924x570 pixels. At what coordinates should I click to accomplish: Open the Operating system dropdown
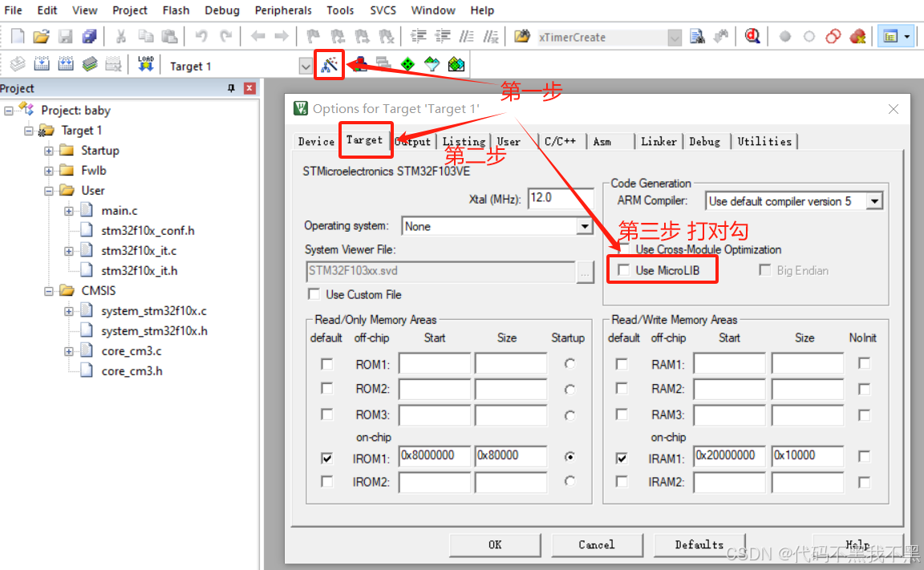coord(584,226)
